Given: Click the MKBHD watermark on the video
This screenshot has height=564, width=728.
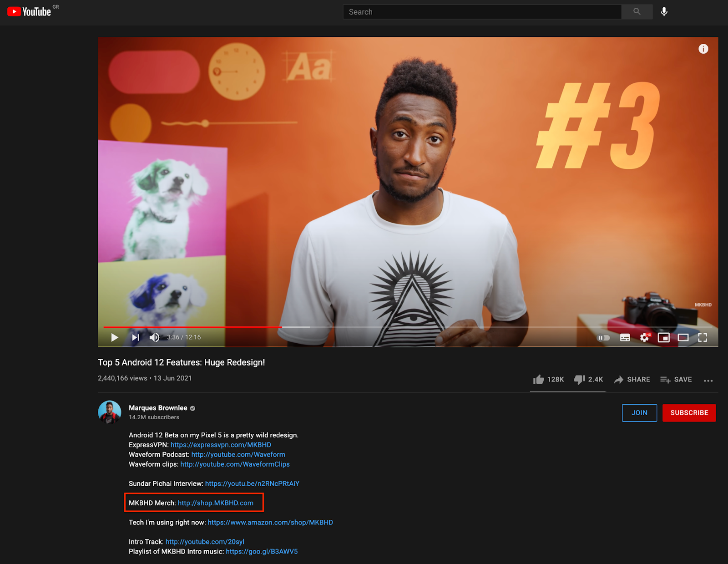Looking at the screenshot, I should coord(703,305).
